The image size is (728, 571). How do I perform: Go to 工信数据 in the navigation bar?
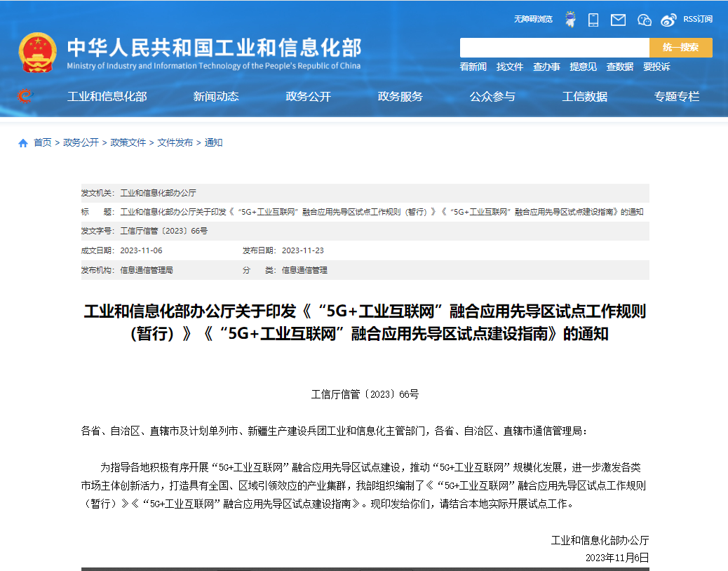584,97
